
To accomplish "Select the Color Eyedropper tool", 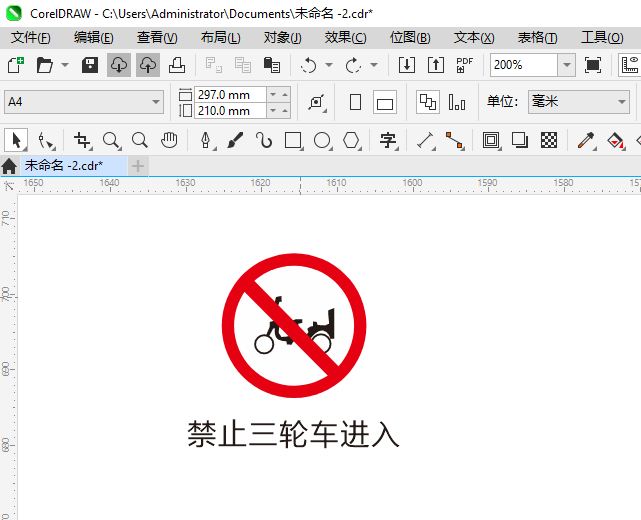I will (586, 141).
